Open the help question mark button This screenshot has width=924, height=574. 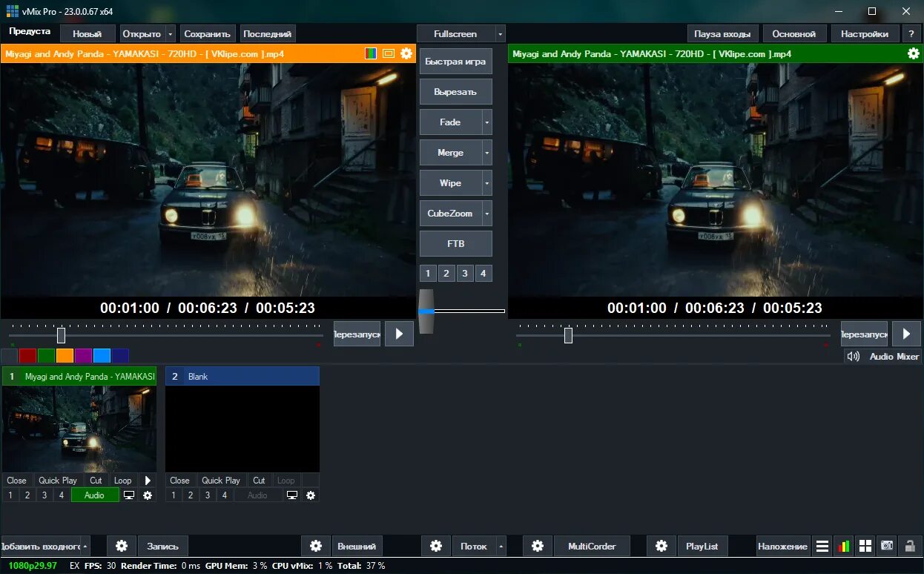[911, 33]
